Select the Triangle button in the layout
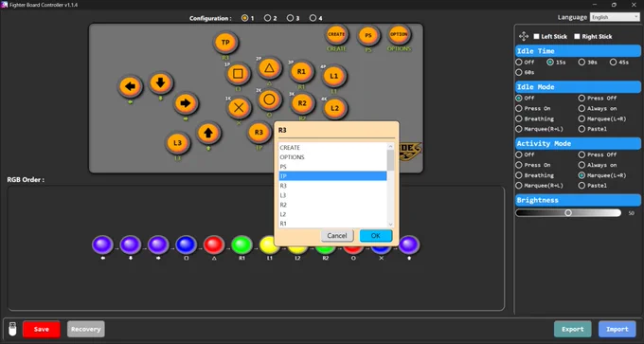This screenshot has height=344, width=644. pyautogui.click(x=269, y=68)
